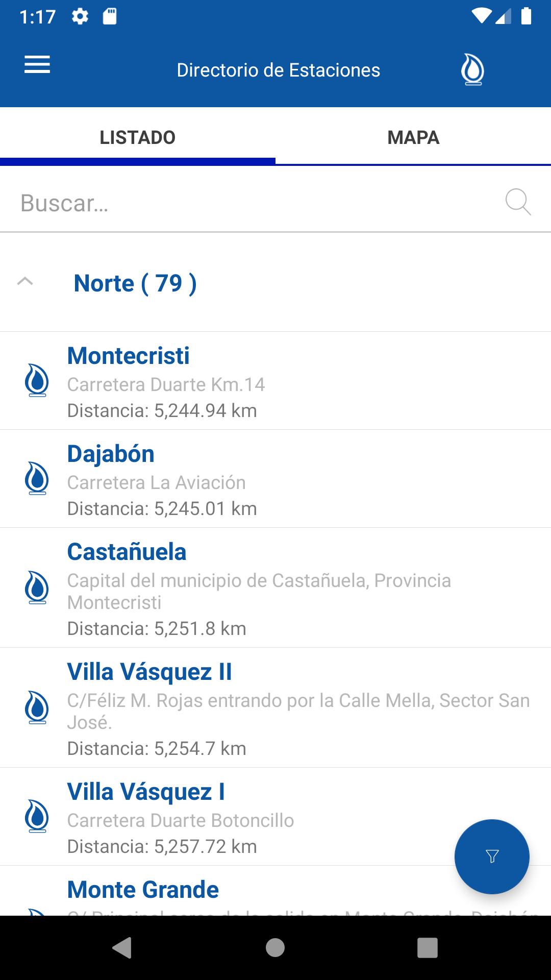Open the Monte Grande station

[x=143, y=890]
